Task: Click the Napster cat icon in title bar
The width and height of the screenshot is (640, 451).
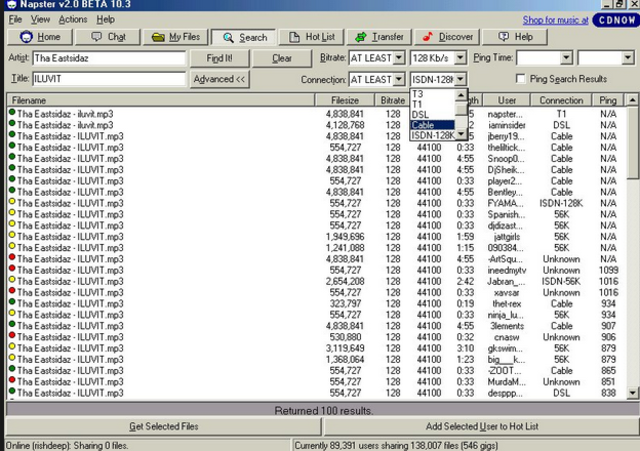Action: point(11,4)
